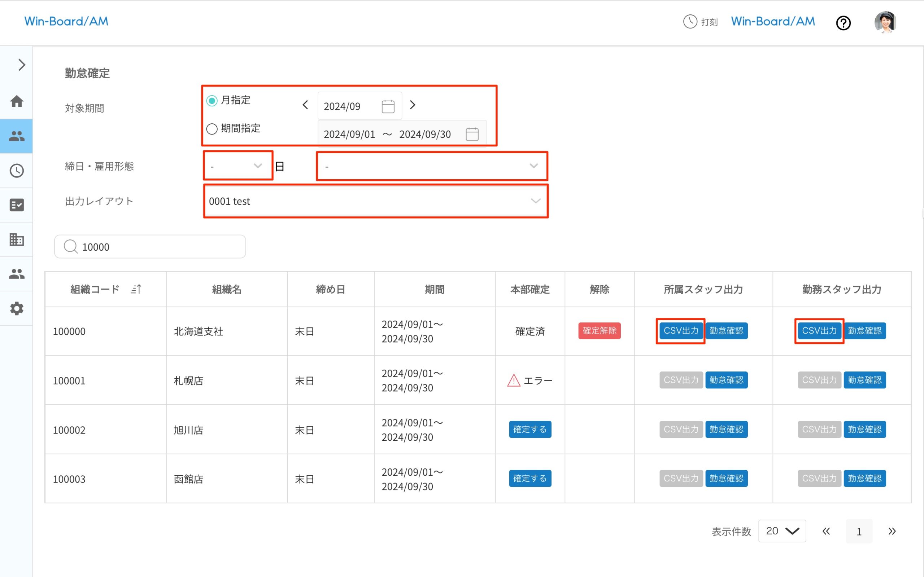924x577 pixels.
Task: Go to next month arrow
Action: tap(412, 105)
